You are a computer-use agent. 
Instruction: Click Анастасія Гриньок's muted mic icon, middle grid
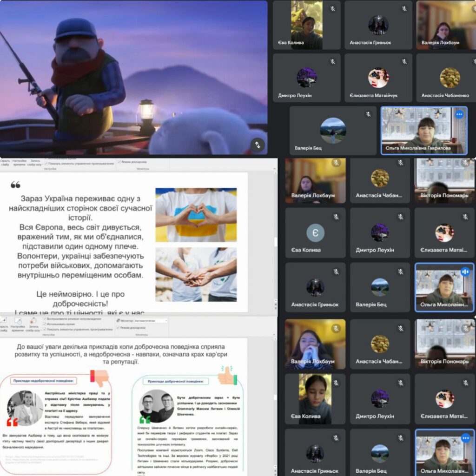point(336,271)
